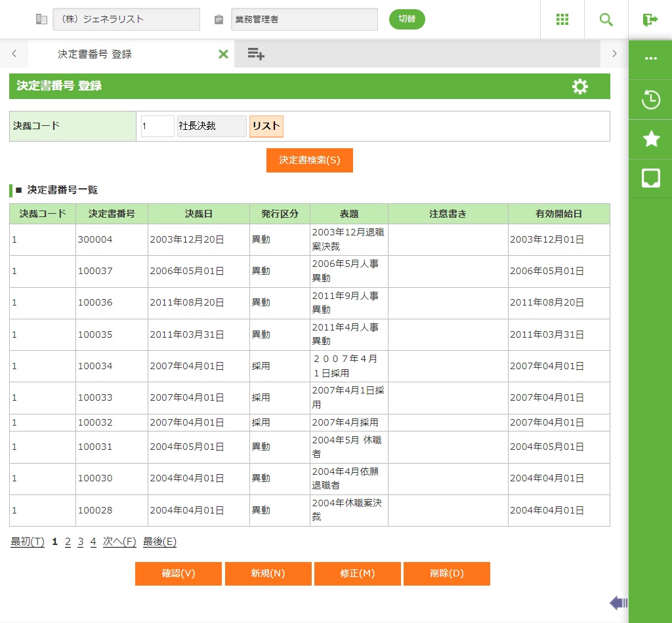Image resolution: width=672 pixels, height=623 pixels.
Task: Click the 決定書検索(S) button
Action: [310, 160]
